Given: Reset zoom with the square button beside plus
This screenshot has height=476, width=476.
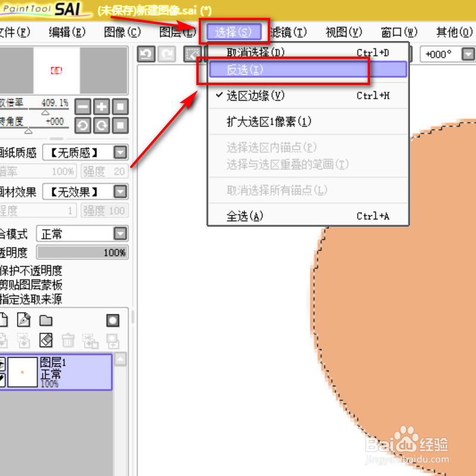Looking at the screenshot, I should click(x=120, y=107).
